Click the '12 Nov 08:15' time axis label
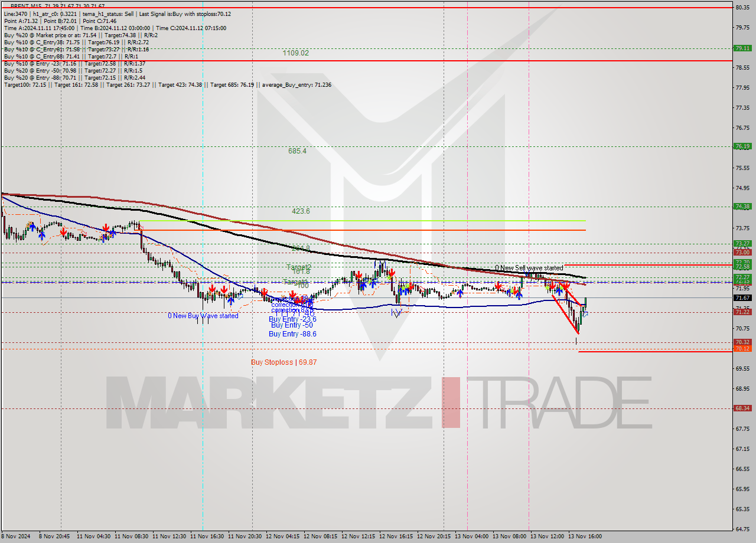 (321, 537)
